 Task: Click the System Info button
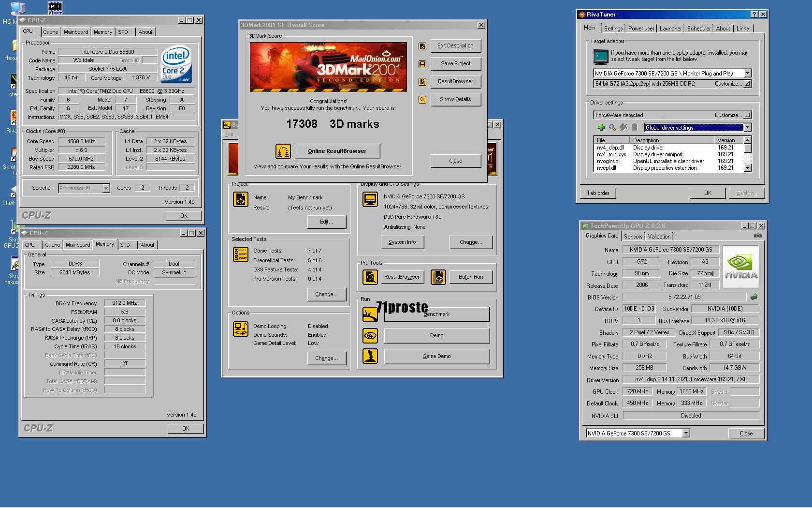point(402,242)
